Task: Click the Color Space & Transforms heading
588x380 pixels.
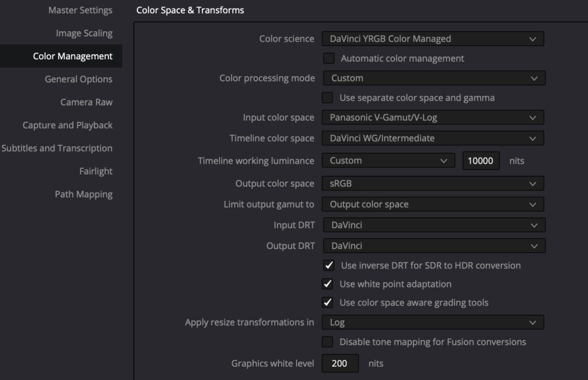Action: click(x=190, y=10)
